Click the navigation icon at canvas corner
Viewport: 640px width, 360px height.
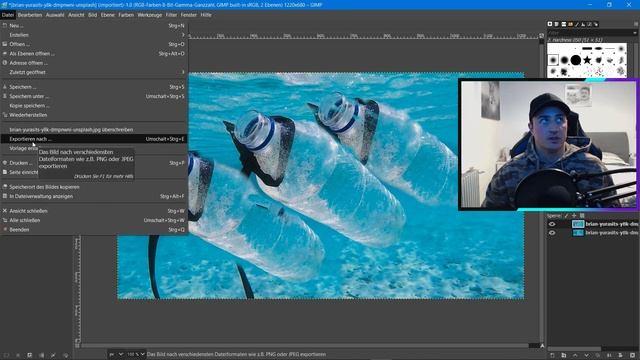coord(542,346)
